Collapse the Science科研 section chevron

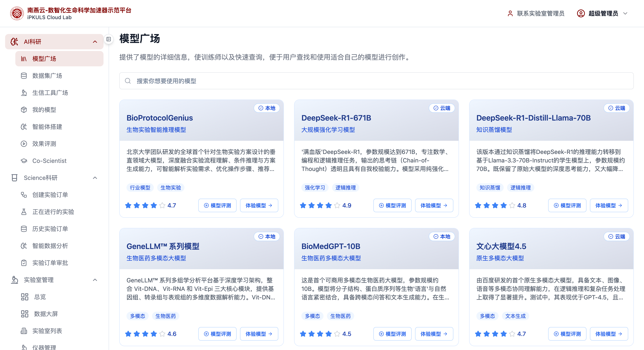tap(95, 178)
